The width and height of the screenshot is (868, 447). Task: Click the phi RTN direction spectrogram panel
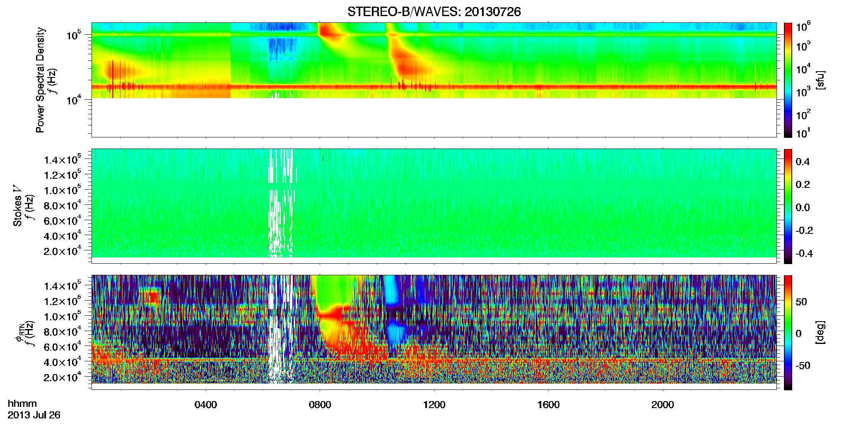434,332
